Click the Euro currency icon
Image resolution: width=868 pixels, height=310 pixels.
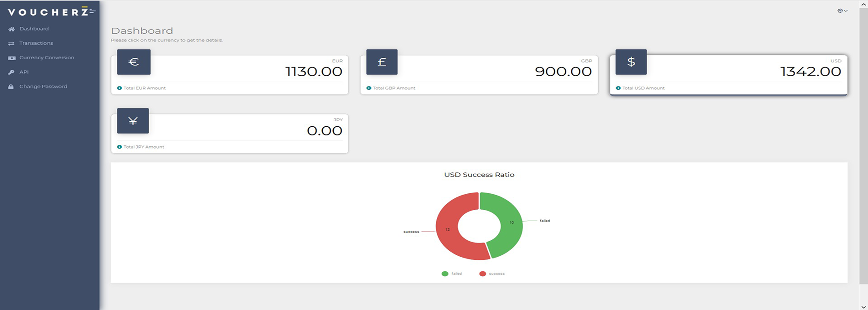pyautogui.click(x=134, y=62)
